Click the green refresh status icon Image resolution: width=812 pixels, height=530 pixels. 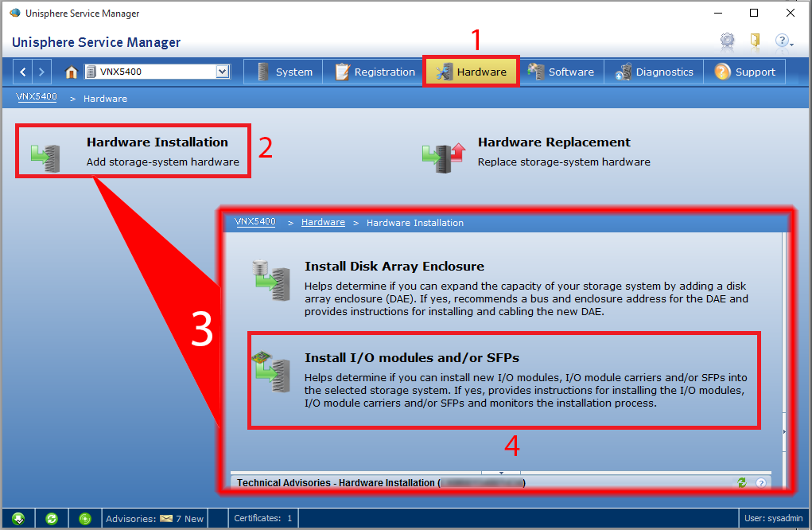(51, 518)
